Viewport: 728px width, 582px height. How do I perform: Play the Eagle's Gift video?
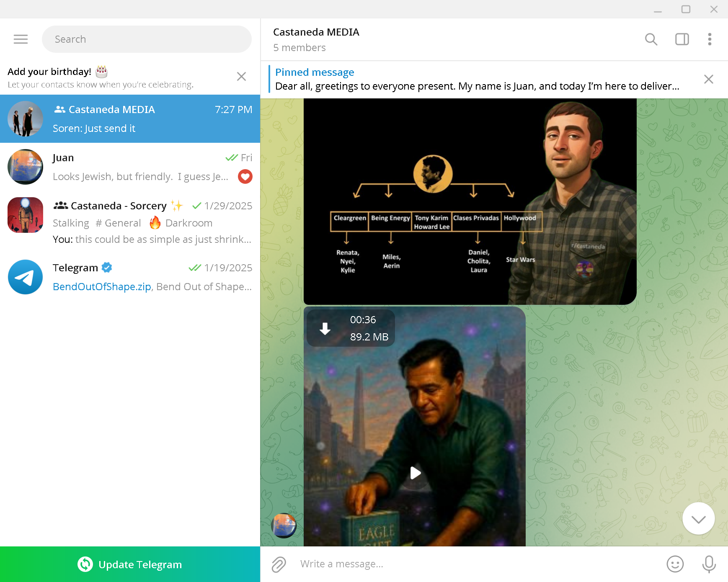(x=415, y=473)
